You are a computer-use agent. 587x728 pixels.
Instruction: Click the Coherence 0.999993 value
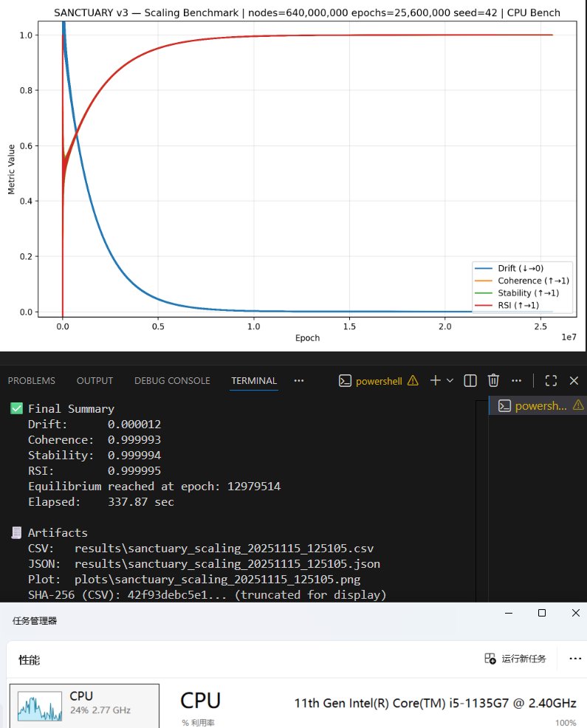point(134,439)
